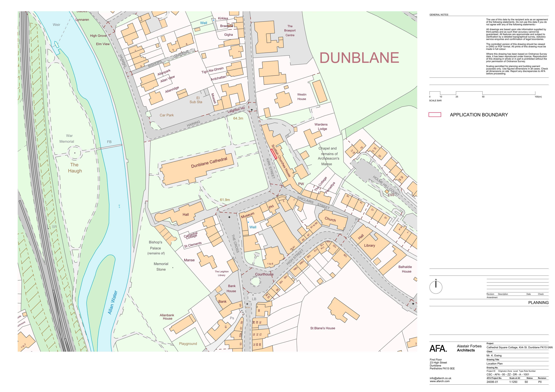Click the AFA. company logo
Viewport: 555px width, 392px height.
coord(438,349)
